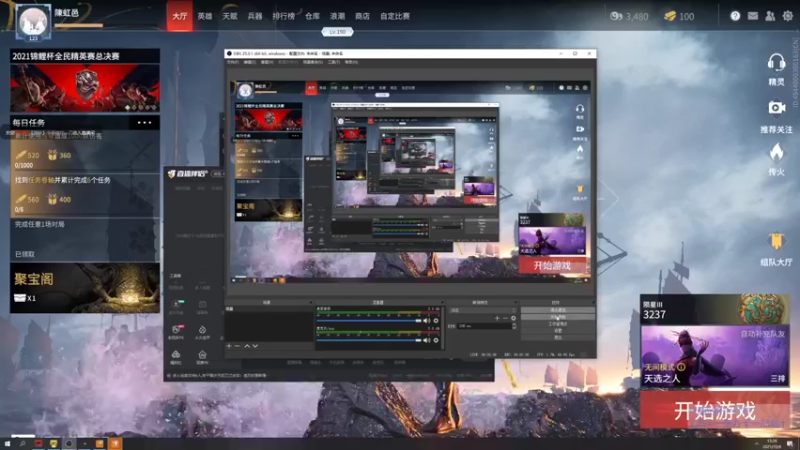Click the Lv.190 level pill expander
This screenshot has height=450, width=800.
point(337,32)
